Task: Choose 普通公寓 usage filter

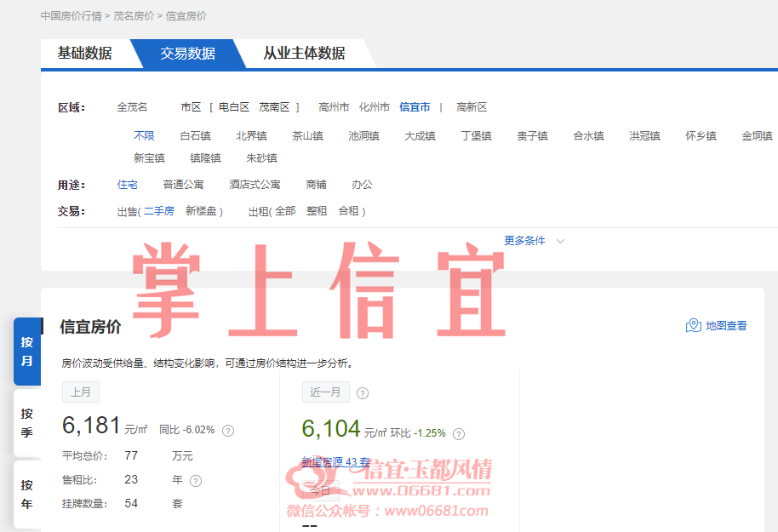Action: (x=184, y=185)
